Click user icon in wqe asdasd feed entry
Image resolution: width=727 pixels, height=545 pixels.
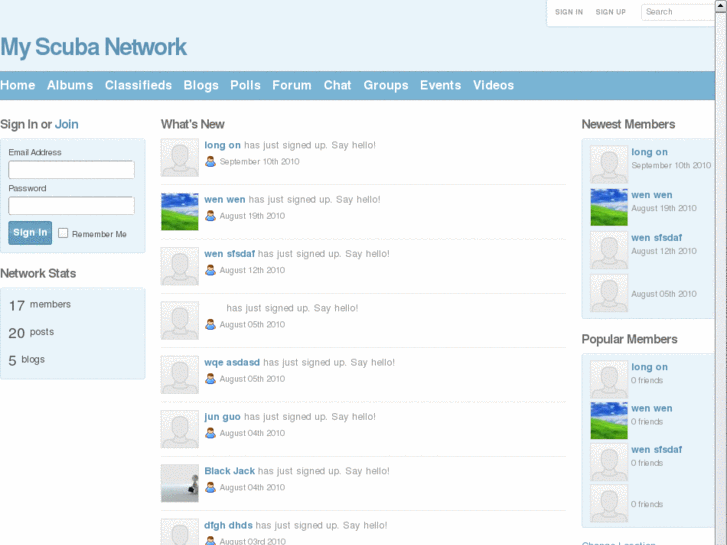[210, 378]
